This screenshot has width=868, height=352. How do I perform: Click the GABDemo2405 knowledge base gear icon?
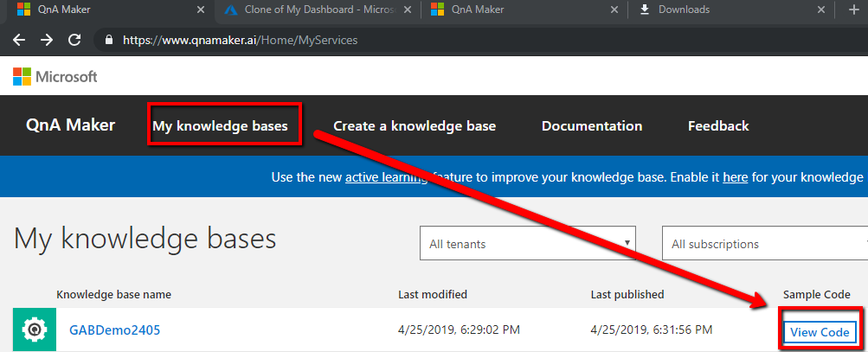click(35, 330)
